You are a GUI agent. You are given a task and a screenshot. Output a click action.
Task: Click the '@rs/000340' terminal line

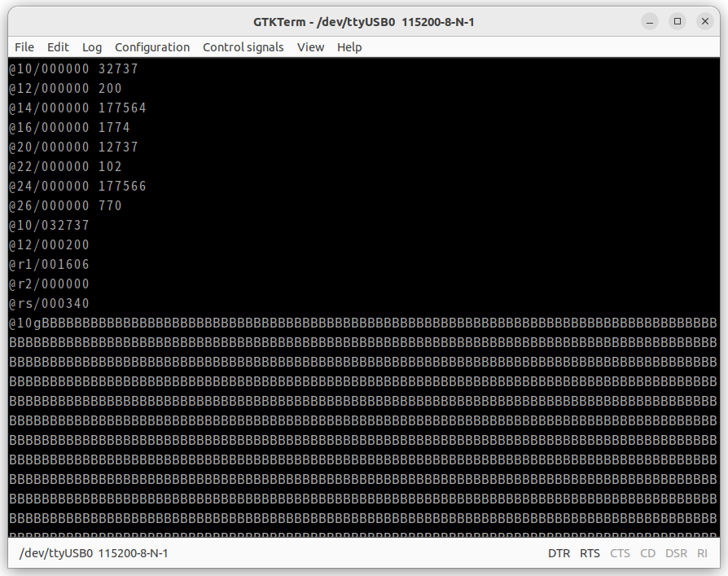[50, 303]
